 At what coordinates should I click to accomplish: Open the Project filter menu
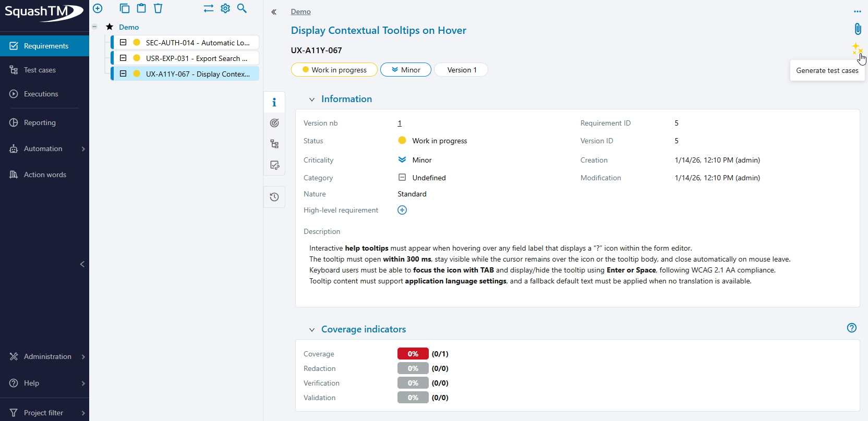coord(44,413)
